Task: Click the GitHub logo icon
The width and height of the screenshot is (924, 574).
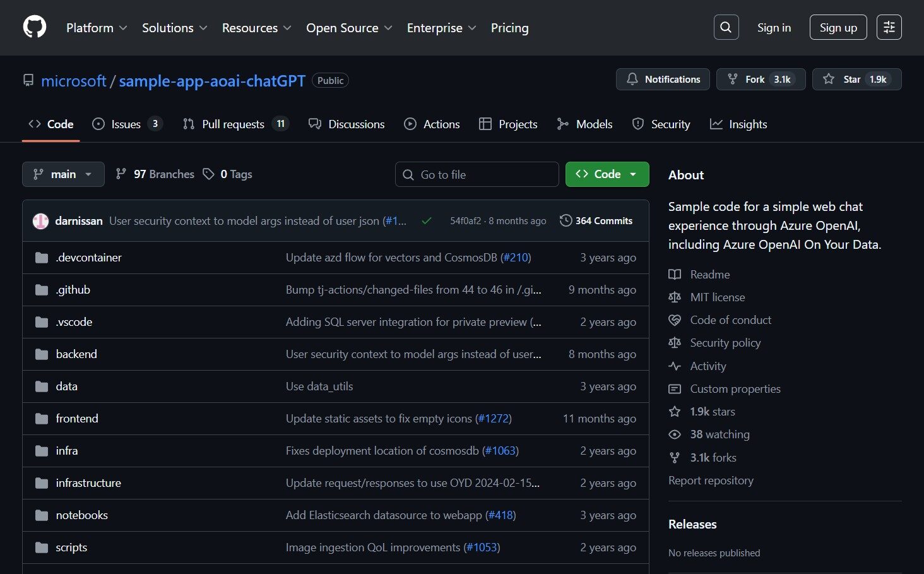Action: 35,27
